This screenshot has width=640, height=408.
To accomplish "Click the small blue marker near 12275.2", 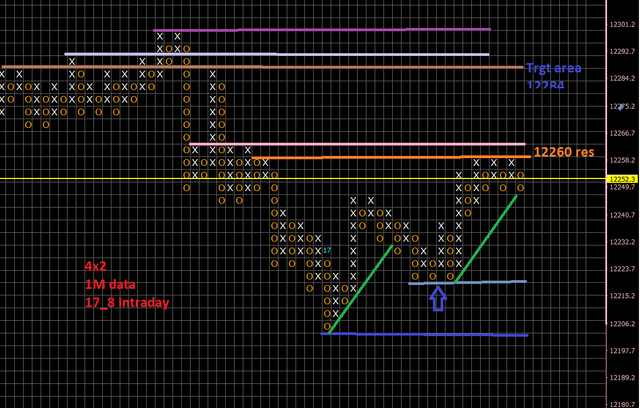I will coord(622,106).
